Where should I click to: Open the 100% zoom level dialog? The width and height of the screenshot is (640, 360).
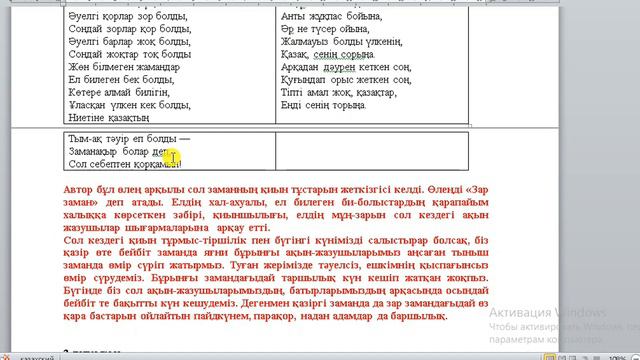(x=617, y=358)
